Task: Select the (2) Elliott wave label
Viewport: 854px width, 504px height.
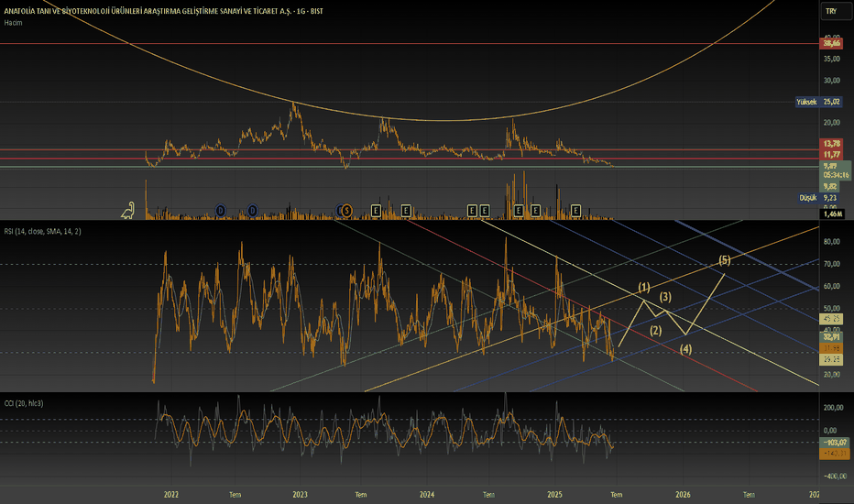Action: pos(655,331)
